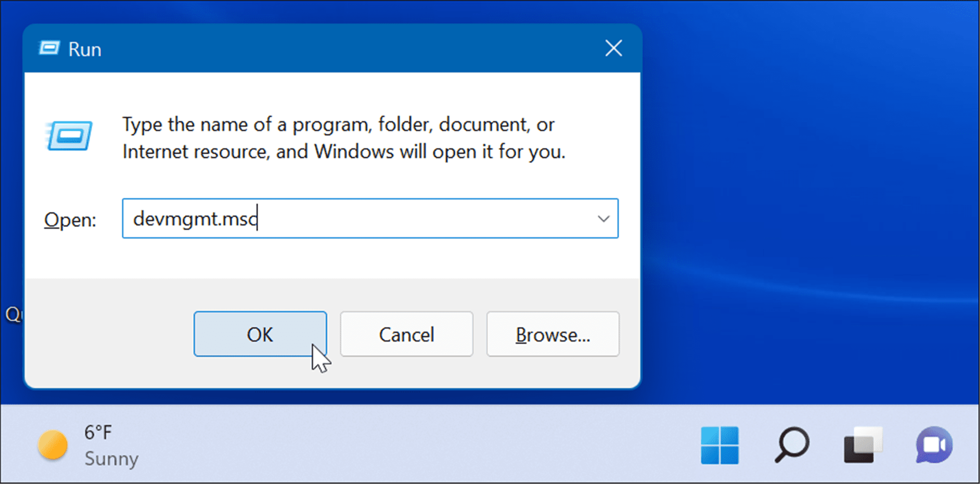Close the Run dialog
The image size is (980, 484).
coord(613,49)
